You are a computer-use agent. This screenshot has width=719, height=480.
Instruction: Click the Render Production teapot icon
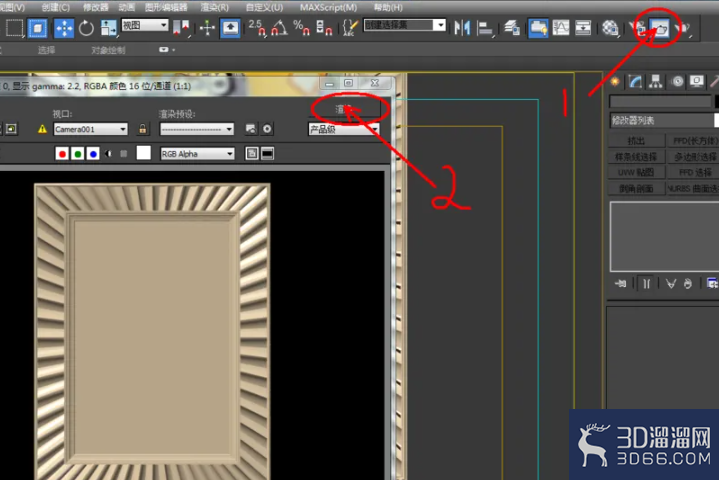682,28
